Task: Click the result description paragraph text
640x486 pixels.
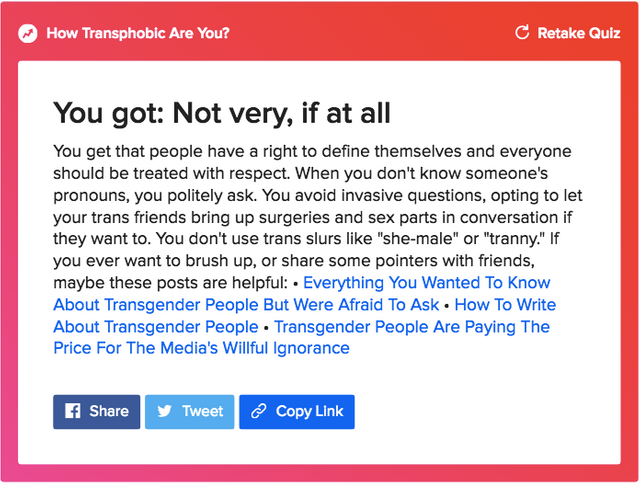Action: pos(318,216)
